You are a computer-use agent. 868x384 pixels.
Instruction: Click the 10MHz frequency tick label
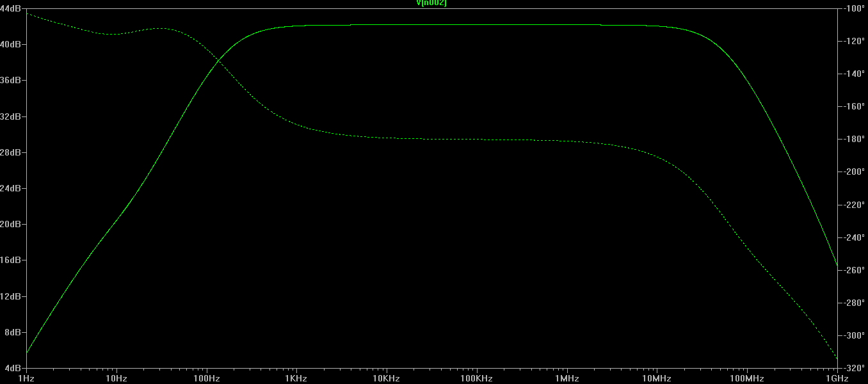coord(657,379)
